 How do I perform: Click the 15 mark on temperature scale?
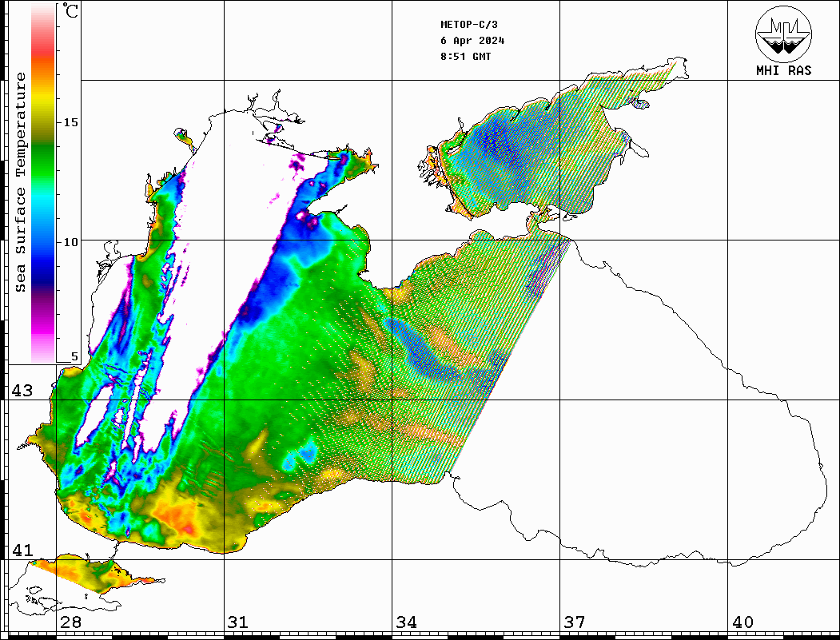click(70, 122)
